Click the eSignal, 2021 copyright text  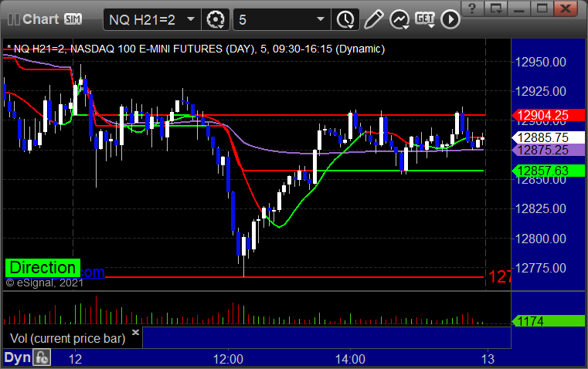pos(45,283)
